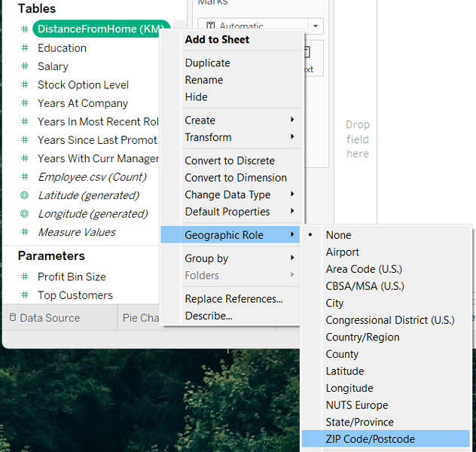Select Years At Company field
Image resolution: width=476 pixels, height=452 pixels.
(x=83, y=103)
